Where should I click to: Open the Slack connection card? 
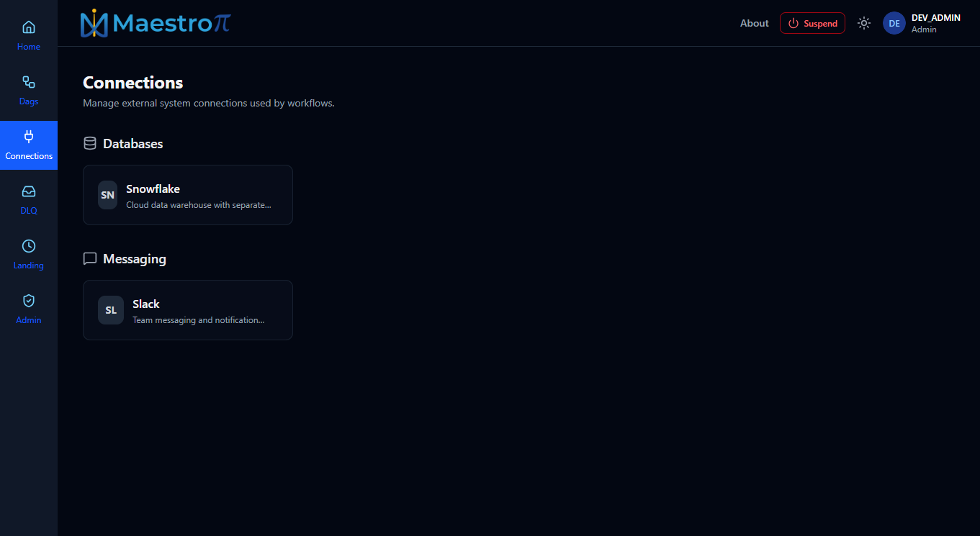tap(188, 310)
